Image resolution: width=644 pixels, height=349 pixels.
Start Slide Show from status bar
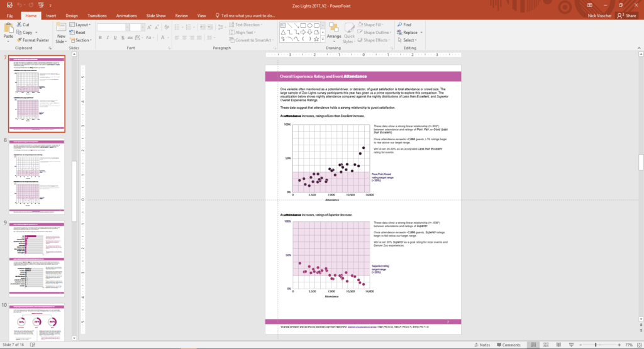click(x=572, y=345)
